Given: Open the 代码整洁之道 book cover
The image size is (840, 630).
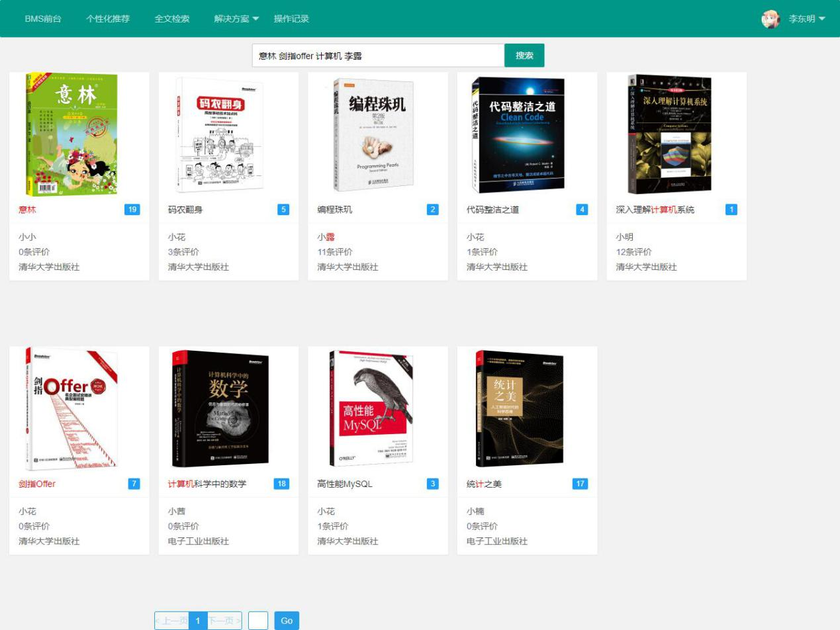Looking at the screenshot, I should coord(518,135).
